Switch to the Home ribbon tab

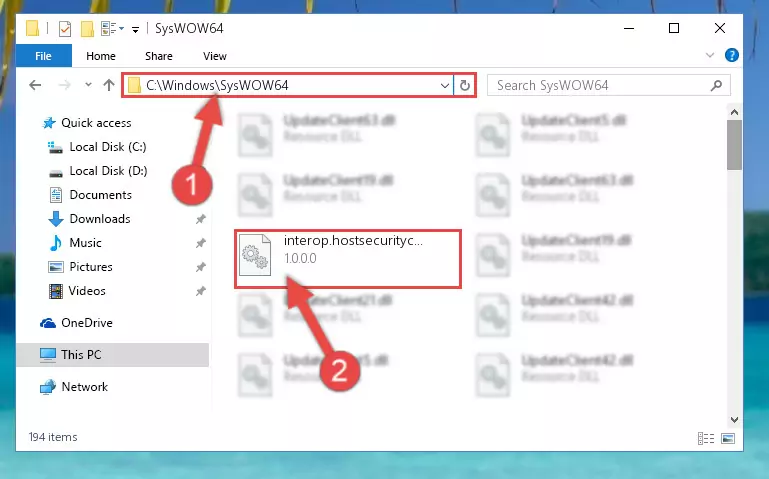click(101, 56)
